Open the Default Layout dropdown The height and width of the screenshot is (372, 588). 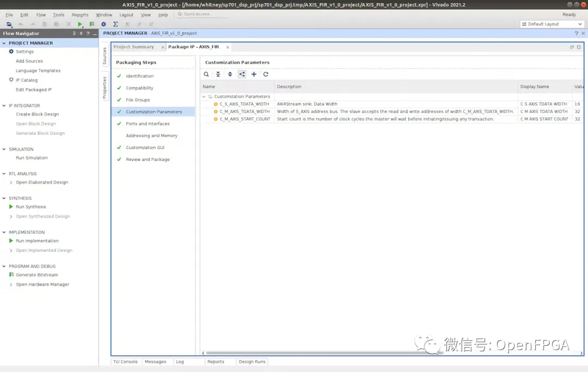click(x=552, y=24)
